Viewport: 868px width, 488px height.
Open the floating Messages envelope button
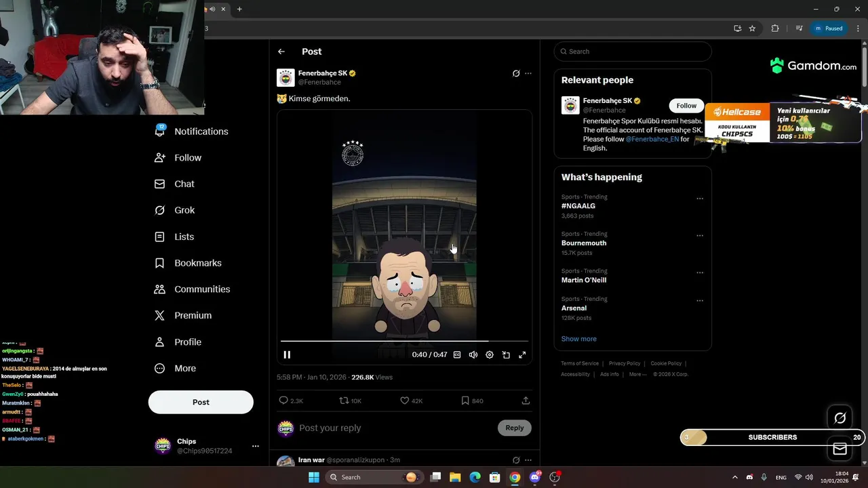pyautogui.click(x=840, y=449)
